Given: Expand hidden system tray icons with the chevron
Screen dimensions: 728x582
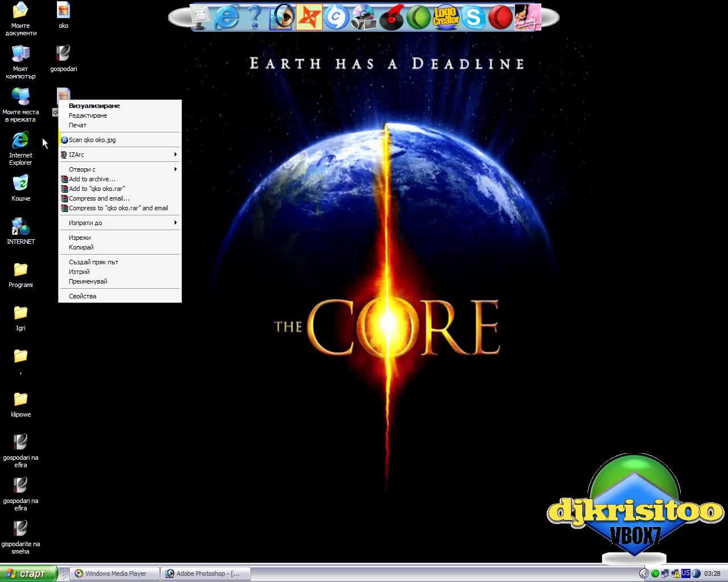Looking at the screenshot, I should (x=644, y=573).
